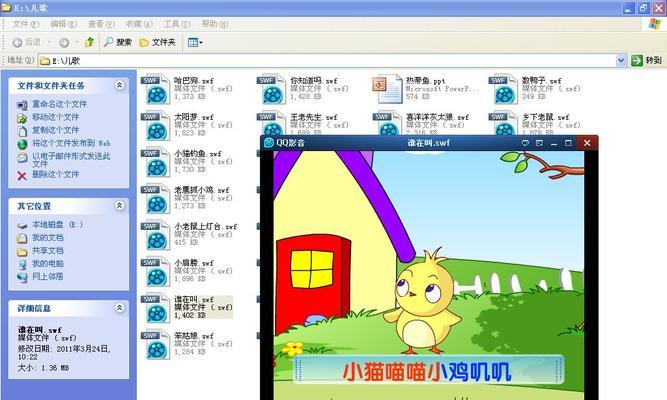Click 将这个文件发布到 Web link
This screenshot has height=400, width=667.
pos(71,143)
